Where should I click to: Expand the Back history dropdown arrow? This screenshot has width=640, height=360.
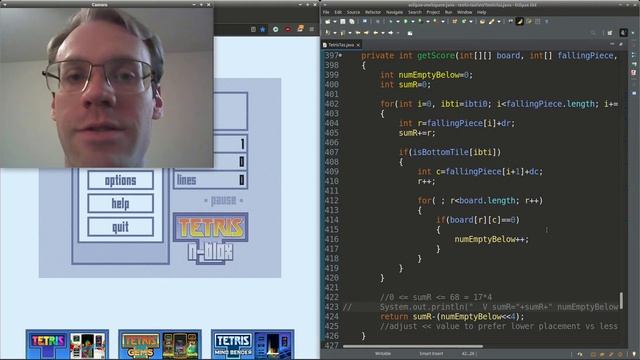point(383,33)
